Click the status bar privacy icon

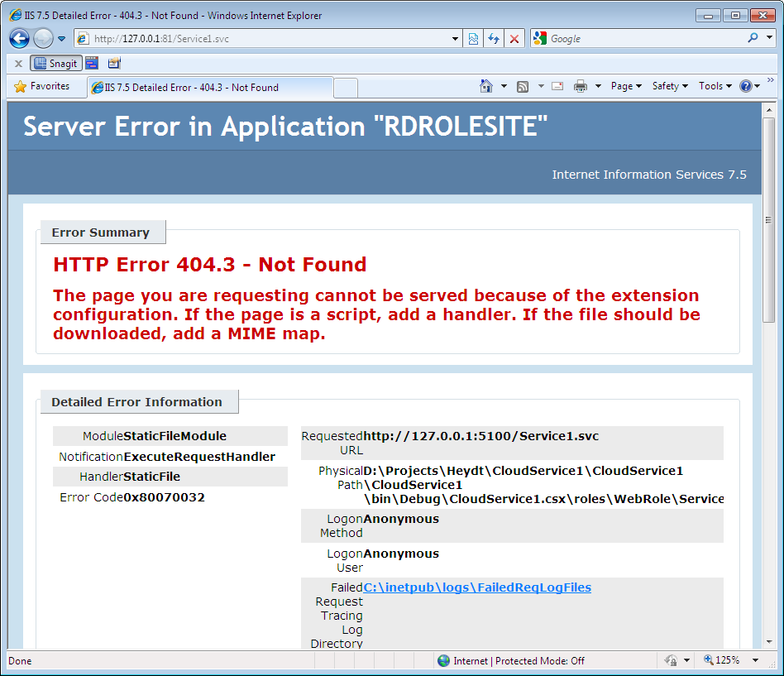click(x=671, y=660)
